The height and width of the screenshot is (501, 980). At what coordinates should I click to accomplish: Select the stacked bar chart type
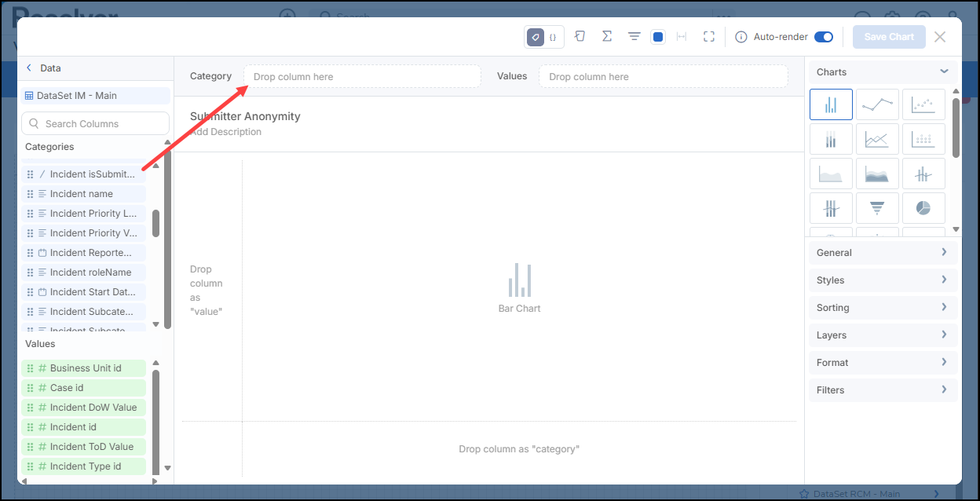[831, 139]
